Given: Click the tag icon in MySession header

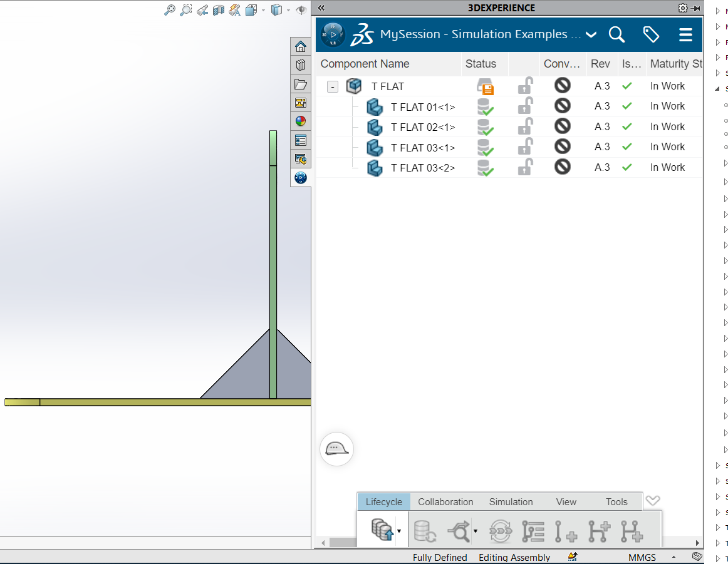Looking at the screenshot, I should click(x=651, y=34).
